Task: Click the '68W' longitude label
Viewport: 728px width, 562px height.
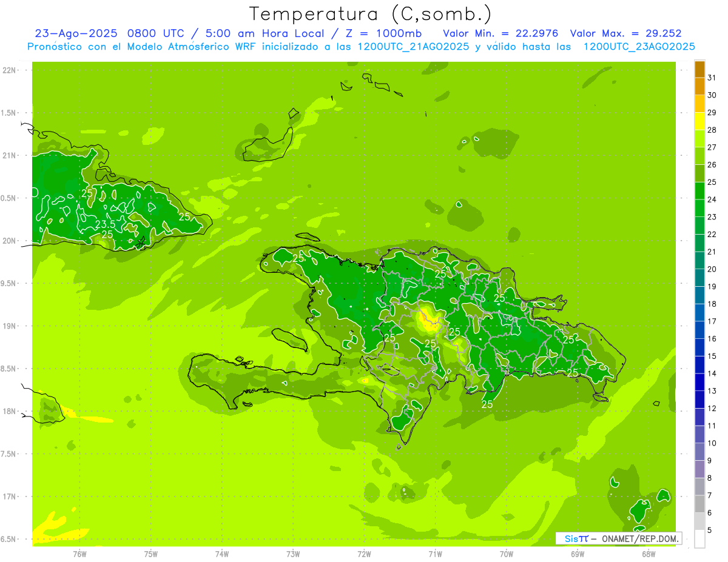Action: (649, 554)
